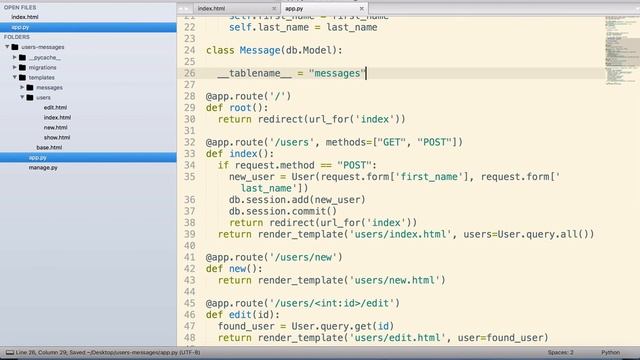The image size is (640, 360).
Task: Expand the messages folder arrow
Action: pyautogui.click(x=22, y=87)
